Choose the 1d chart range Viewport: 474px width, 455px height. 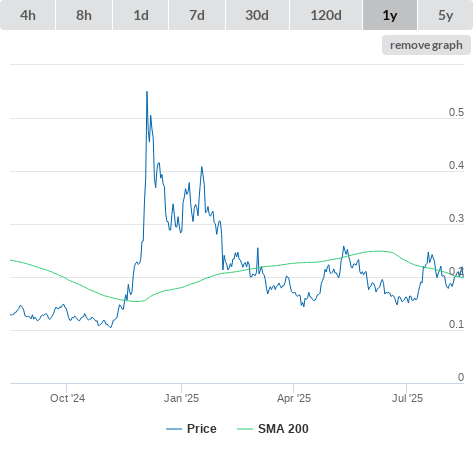tap(141, 15)
